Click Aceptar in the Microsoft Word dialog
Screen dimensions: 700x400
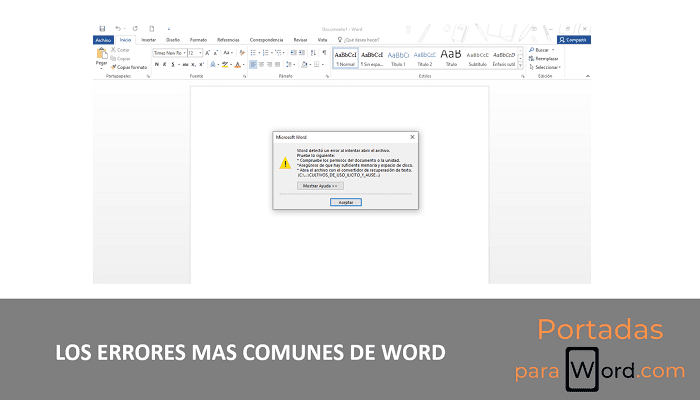click(346, 202)
